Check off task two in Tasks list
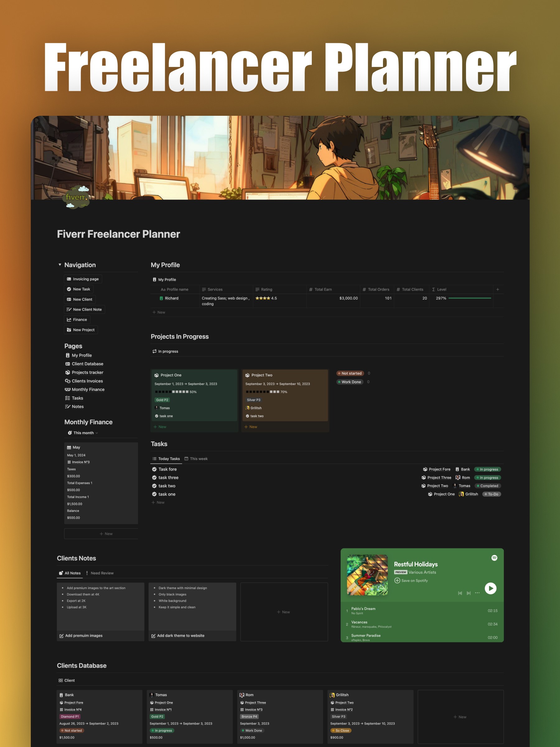 (154, 486)
